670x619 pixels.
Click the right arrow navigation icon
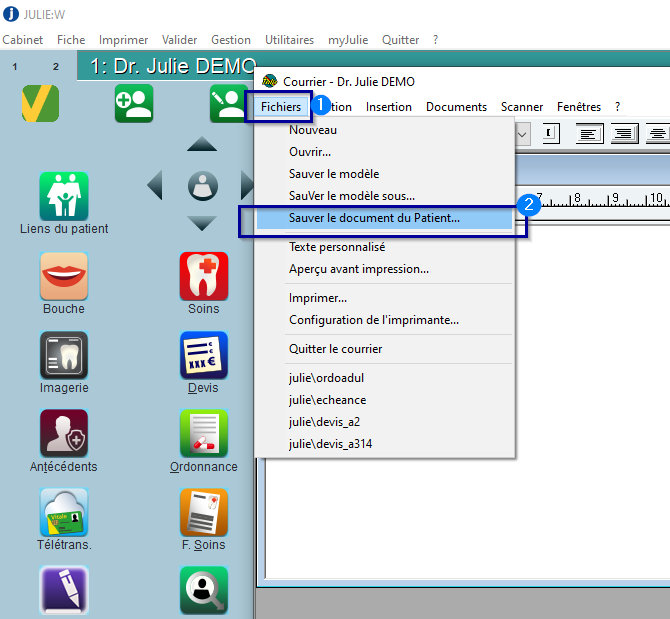tap(247, 185)
